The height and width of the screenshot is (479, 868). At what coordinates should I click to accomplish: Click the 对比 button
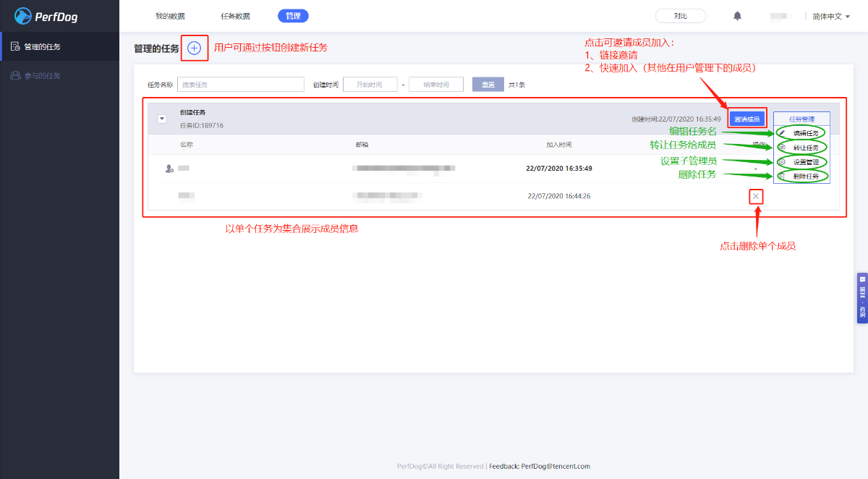[680, 16]
